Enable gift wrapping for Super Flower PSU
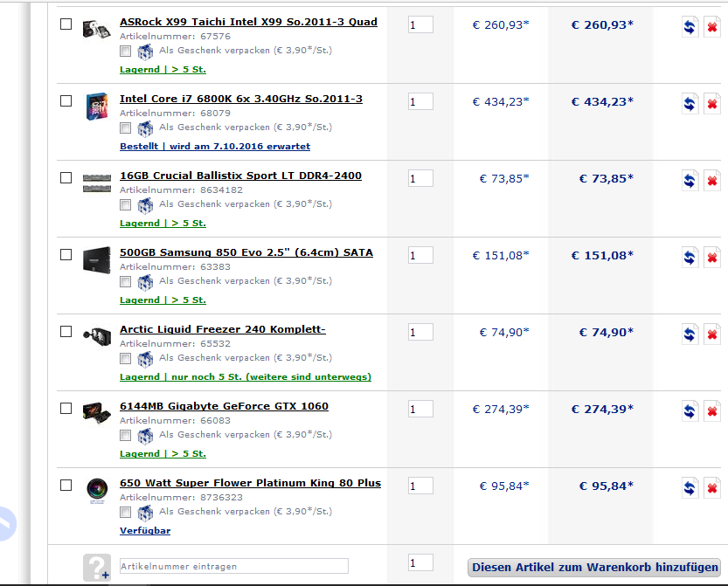This screenshot has width=728, height=586. [125, 513]
